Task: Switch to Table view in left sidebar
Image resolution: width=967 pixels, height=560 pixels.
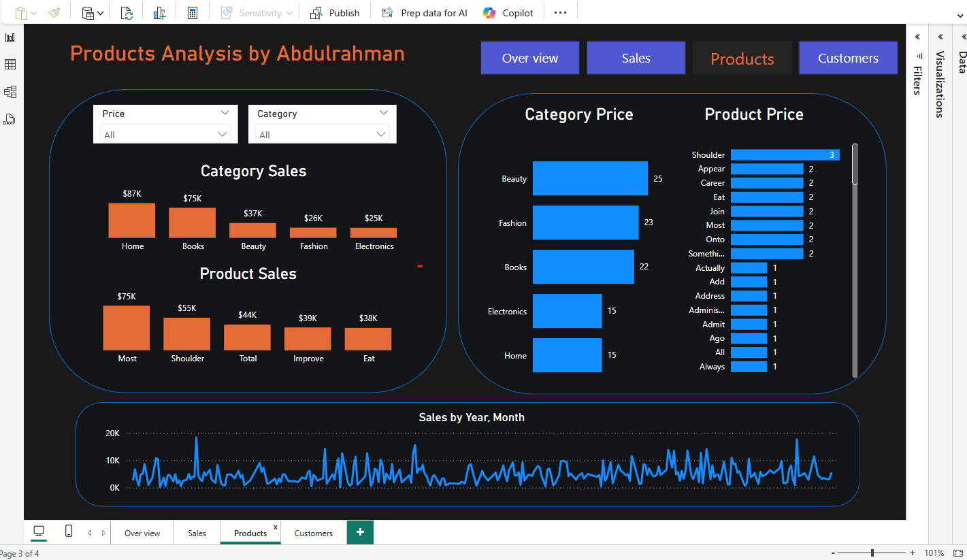Action: (10, 65)
